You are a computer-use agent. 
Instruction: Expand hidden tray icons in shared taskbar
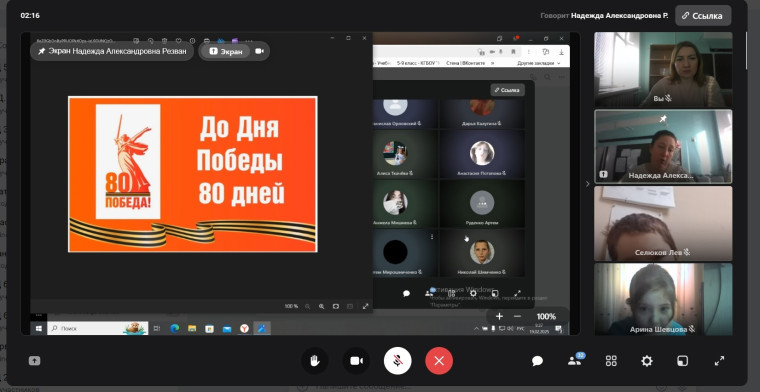(x=477, y=329)
